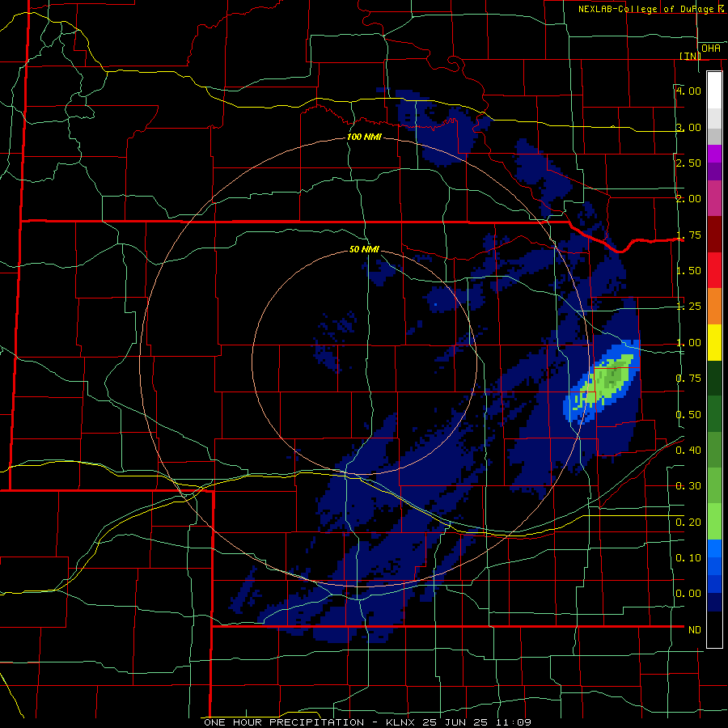Select the 0.10 legend value
The height and width of the screenshot is (728, 728).
click(688, 558)
